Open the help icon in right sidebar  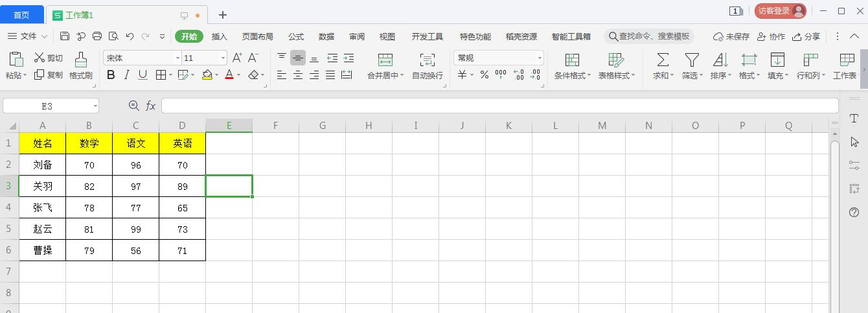854,212
